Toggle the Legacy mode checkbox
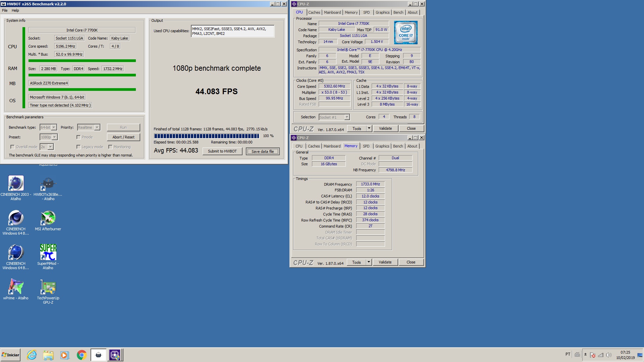Screen dimensions: 644x362 [78, 147]
